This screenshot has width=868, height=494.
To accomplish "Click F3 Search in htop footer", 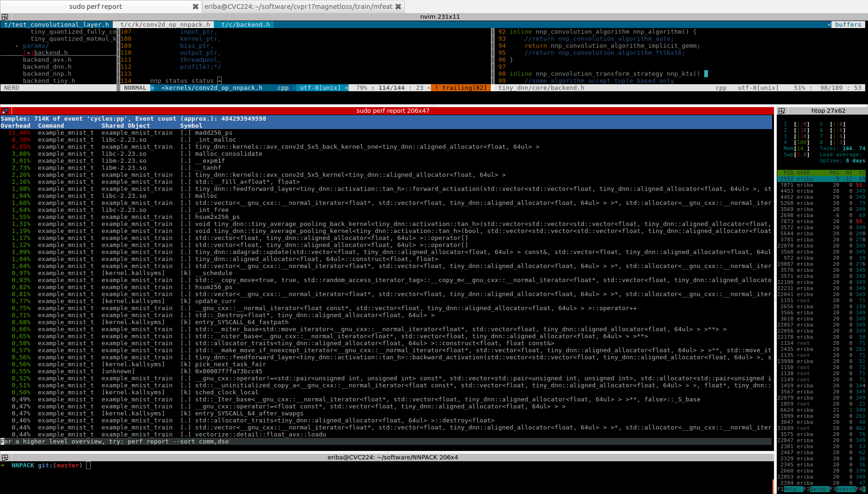I will click(843, 489).
